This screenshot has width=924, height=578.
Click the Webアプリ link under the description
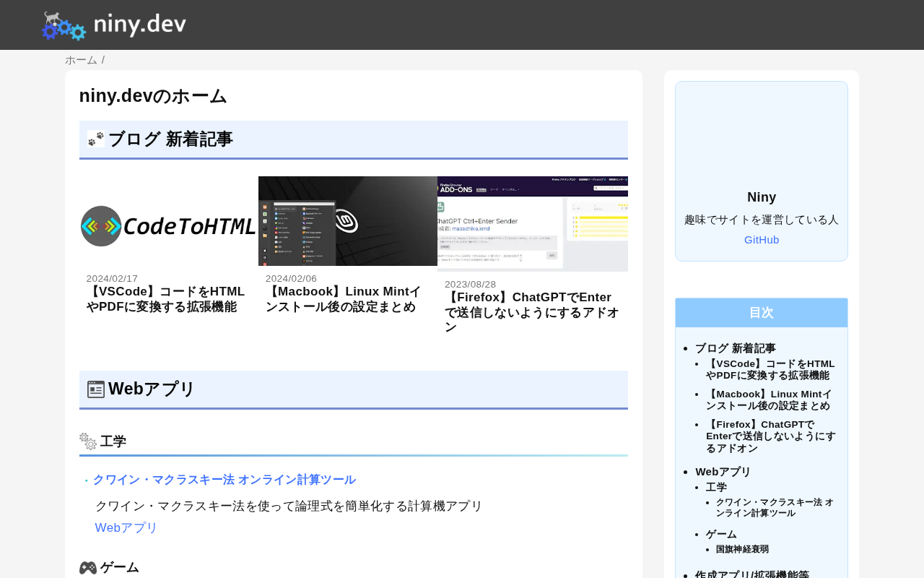pos(126,528)
